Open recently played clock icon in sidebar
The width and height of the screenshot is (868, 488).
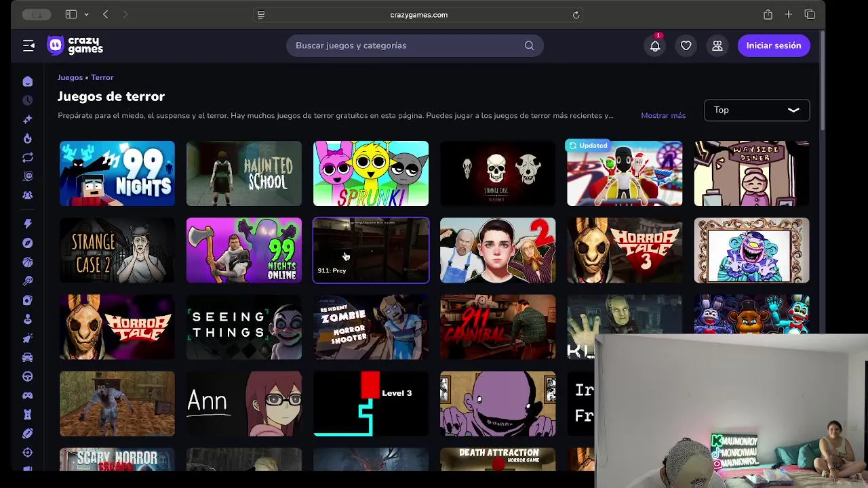(28, 100)
